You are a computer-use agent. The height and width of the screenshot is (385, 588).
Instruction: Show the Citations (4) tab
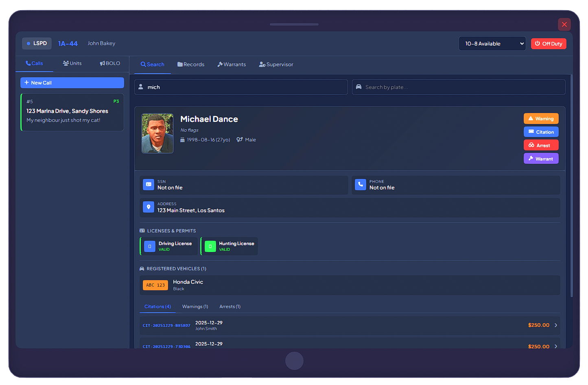coord(157,307)
